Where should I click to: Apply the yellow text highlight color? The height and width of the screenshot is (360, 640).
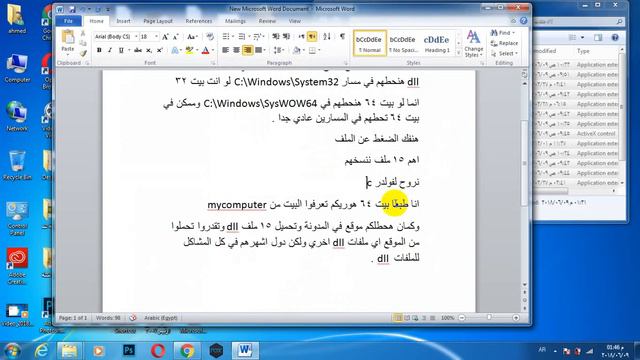click(189, 50)
